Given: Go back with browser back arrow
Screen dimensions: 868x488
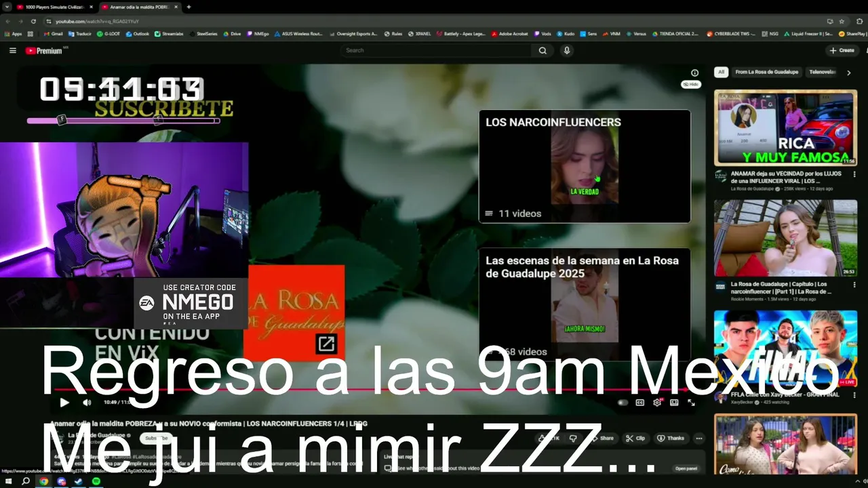Looking at the screenshot, I should [8, 21].
